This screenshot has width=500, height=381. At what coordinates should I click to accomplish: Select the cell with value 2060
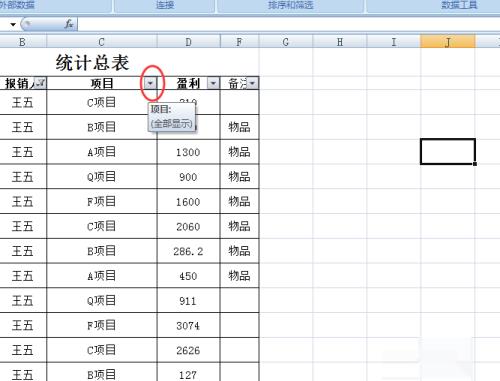pyautogui.click(x=188, y=226)
